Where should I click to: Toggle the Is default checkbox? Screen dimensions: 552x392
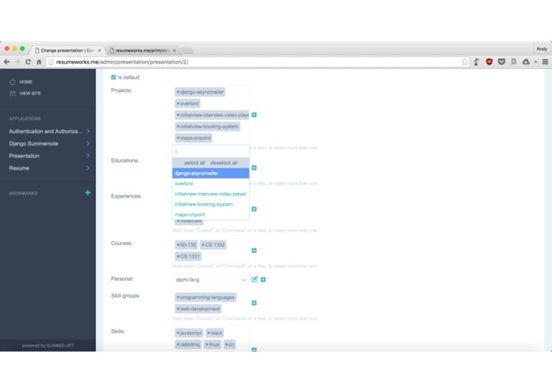[x=114, y=77]
